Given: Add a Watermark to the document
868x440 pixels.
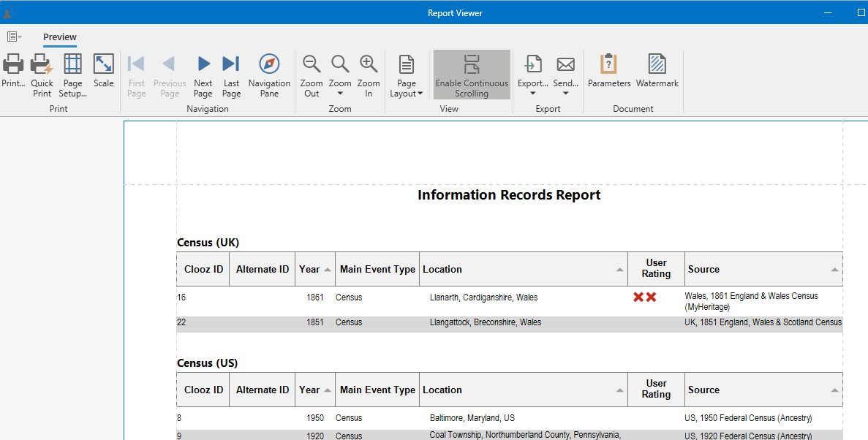Looking at the screenshot, I should pos(657,66).
